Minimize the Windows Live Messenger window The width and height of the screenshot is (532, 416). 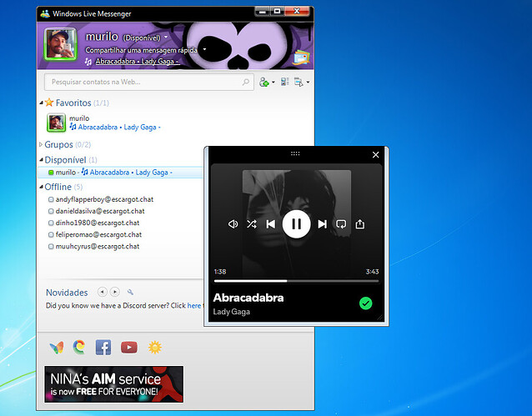(262, 12)
